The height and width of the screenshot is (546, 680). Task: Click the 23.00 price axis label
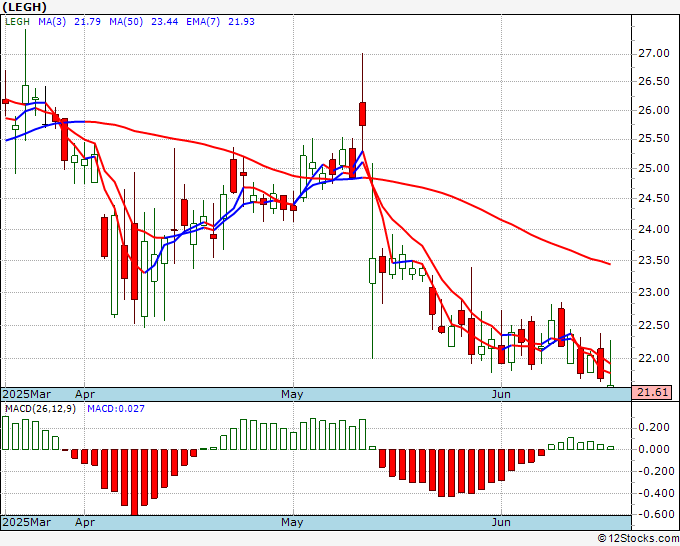coord(654,292)
